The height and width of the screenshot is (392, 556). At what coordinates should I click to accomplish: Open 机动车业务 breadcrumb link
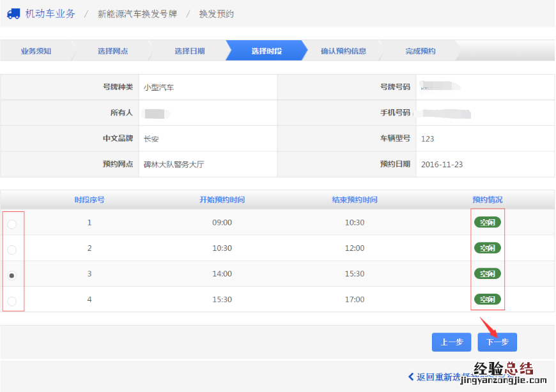click(x=50, y=13)
